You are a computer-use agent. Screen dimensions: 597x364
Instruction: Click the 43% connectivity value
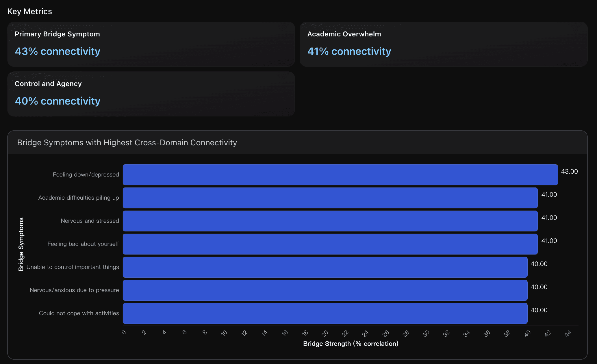click(x=58, y=51)
